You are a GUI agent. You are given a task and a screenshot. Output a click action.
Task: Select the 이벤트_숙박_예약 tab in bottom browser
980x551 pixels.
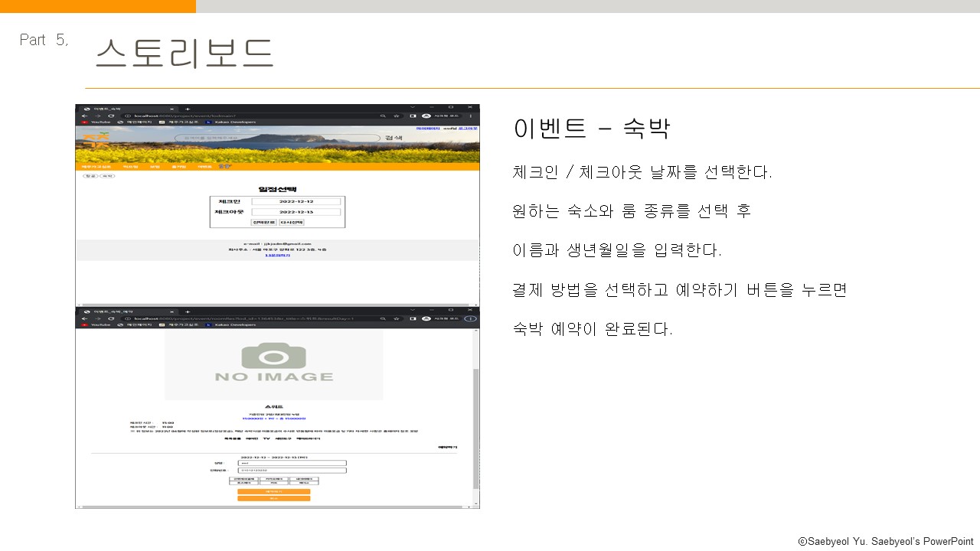[128, 311]
